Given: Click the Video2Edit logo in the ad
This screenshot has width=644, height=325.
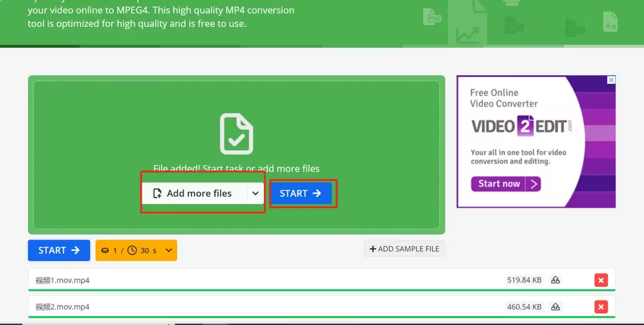Looking at the screenshot, I should coord(521,125).
